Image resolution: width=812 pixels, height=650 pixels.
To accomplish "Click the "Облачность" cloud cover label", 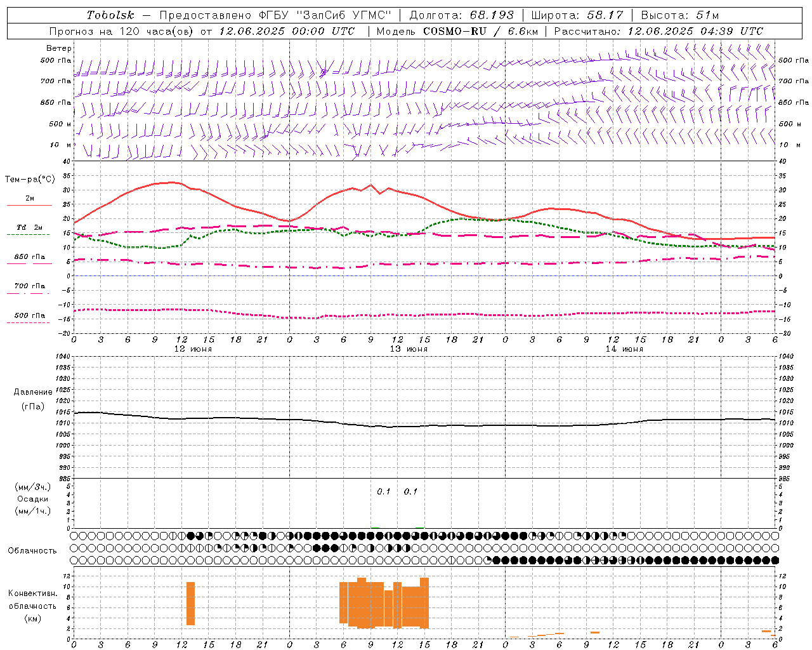I will click(x=32, y=551).
